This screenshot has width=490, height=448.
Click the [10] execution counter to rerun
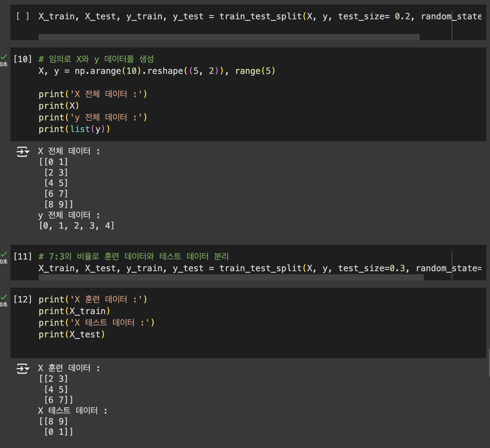23,59
